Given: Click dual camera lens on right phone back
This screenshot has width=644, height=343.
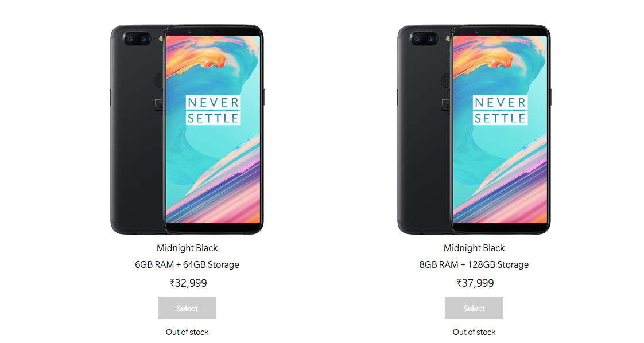Looking at the screenshot, I should (424, 38).
